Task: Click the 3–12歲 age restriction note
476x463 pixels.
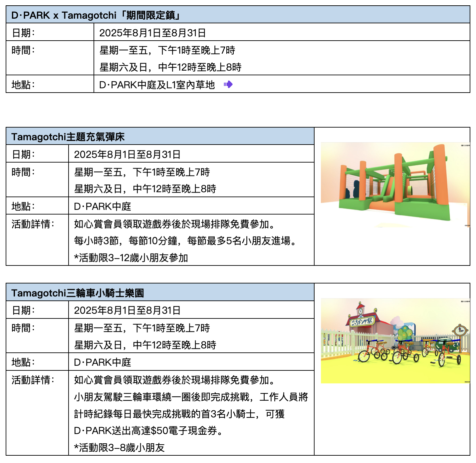Action: (131, 257)
